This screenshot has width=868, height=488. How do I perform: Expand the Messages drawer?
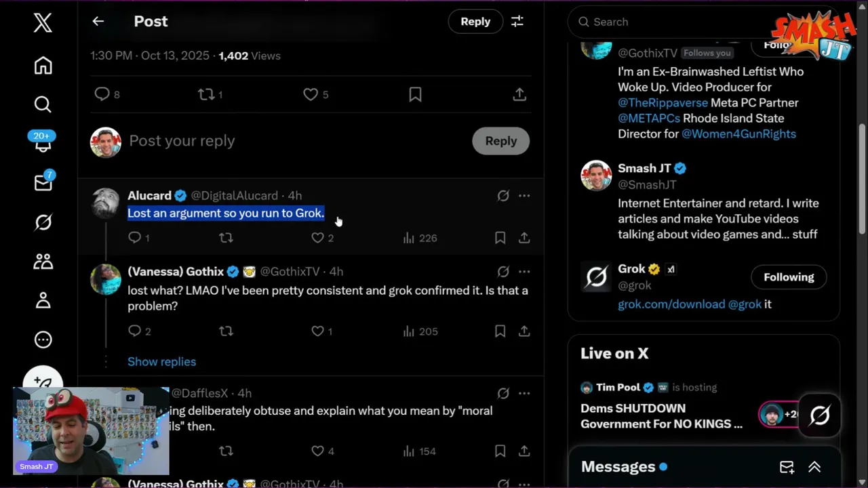coord(814,467)
